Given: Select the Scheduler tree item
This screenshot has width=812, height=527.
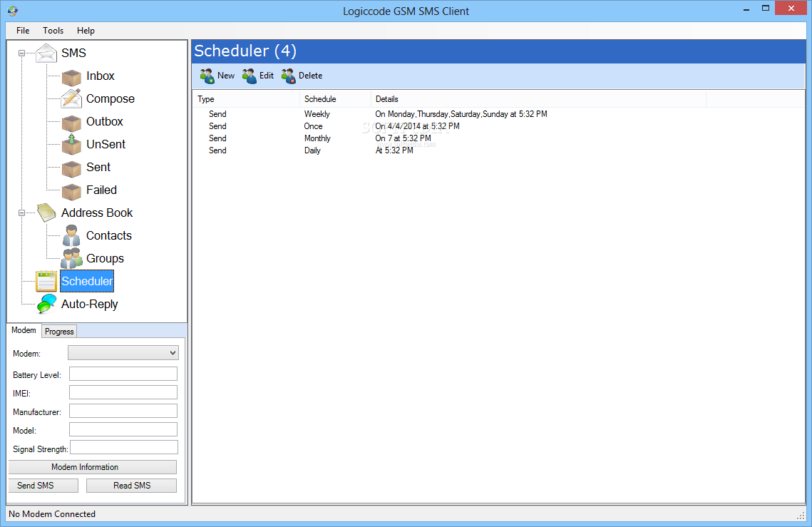Looking at the screenshot, I should (87, 281).
